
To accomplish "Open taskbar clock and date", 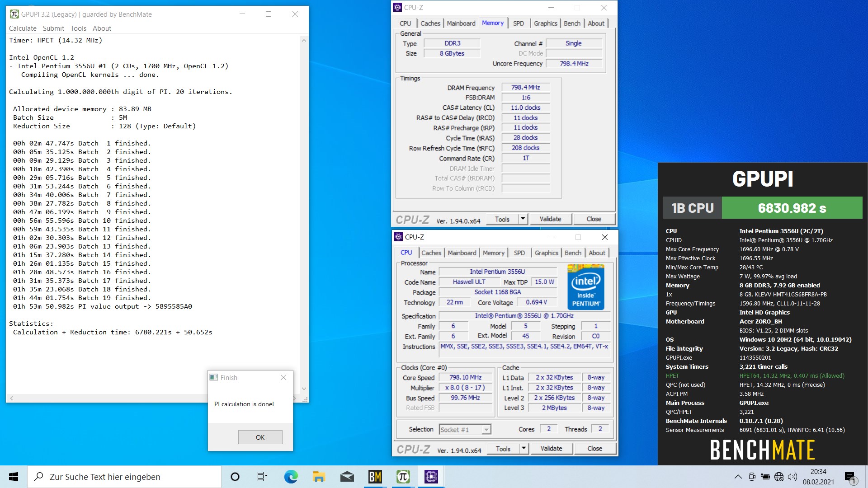I will click(818, 477).
